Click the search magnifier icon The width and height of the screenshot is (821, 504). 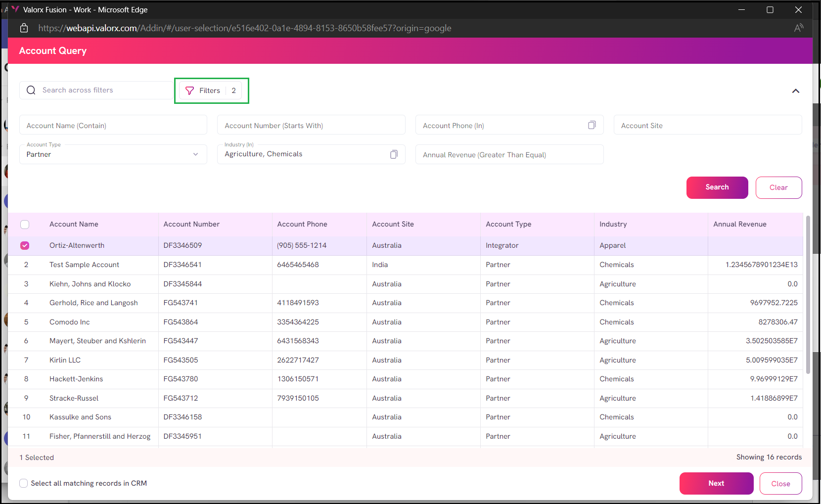(x=31, y=90)
